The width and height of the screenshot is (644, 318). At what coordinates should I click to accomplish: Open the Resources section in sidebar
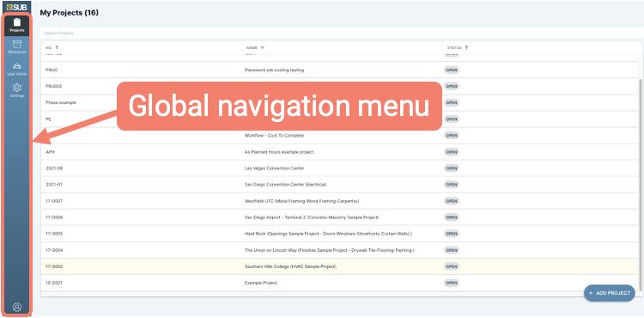[x=17, y=46]
